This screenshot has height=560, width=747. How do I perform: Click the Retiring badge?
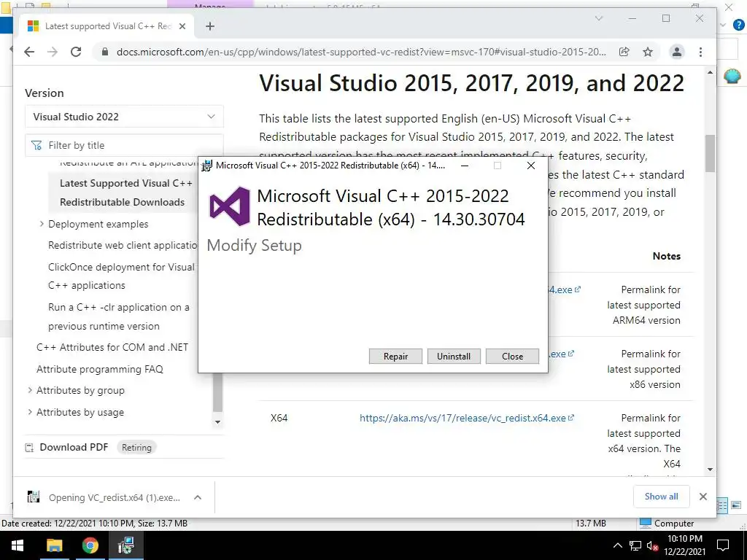coord(136,448)
